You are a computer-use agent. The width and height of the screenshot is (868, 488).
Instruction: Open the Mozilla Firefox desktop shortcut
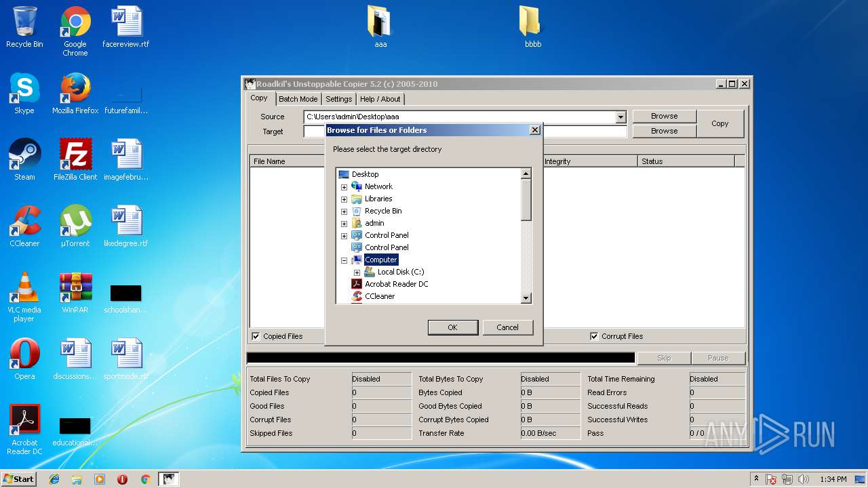[x=75, y=94]
